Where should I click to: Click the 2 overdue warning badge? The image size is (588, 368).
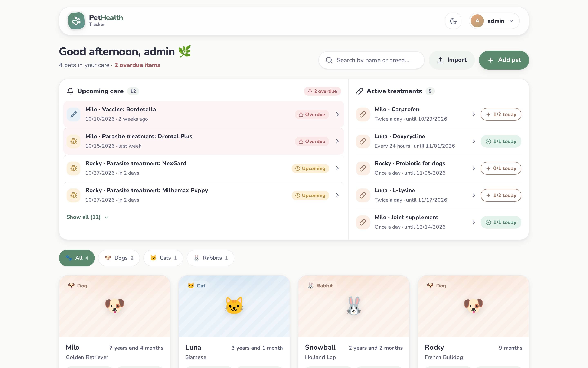(x=322, y=91)
